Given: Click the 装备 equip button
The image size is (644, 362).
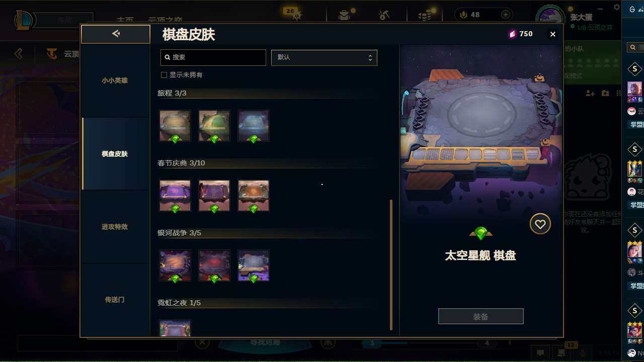Looking at the screenshot, I should 480,316.
